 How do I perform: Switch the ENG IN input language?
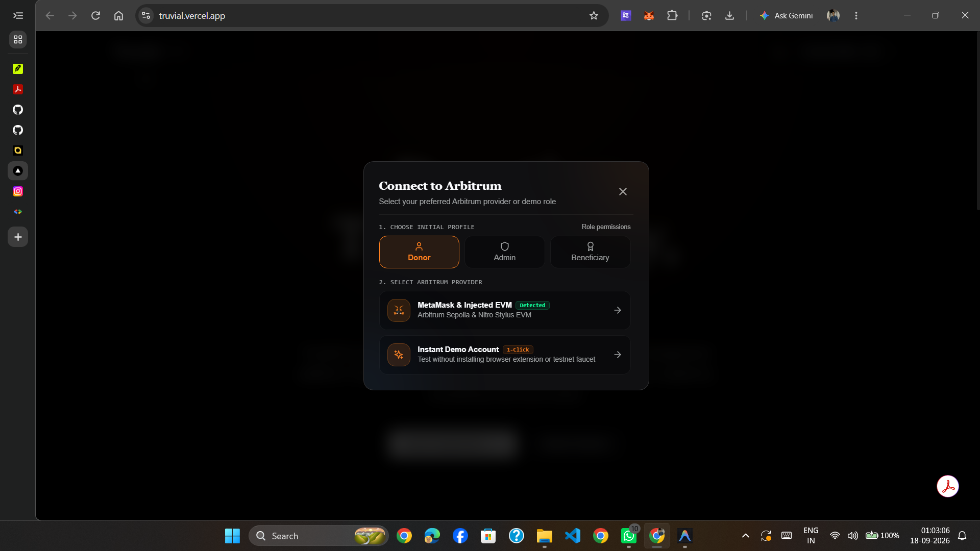(811, 536)
